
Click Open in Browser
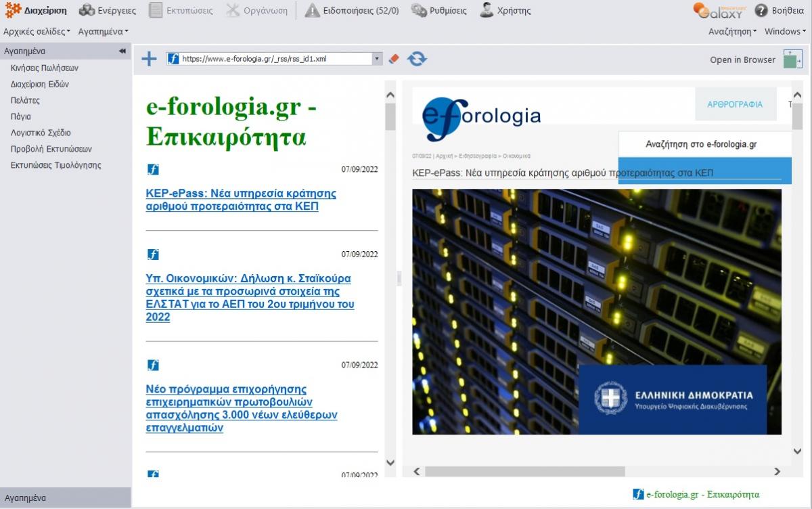(x=742, y=60)
